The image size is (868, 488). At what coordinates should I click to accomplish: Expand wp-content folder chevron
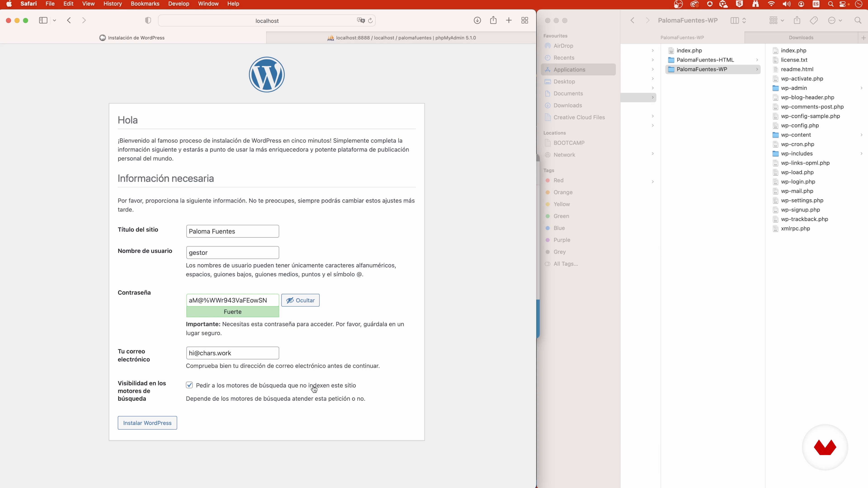[x=861, y=135]
